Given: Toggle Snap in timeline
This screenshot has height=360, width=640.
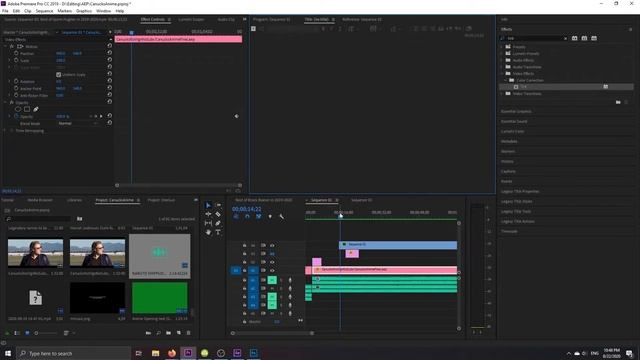Looking at the screenshot, I should tap(247, 216).
